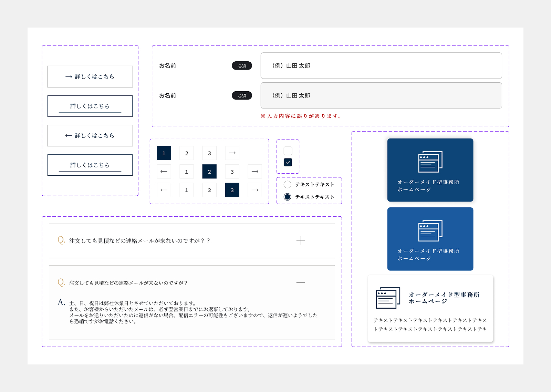The height and width of the screenshot is (392, 551).
Task: Select active page 1 in top pagination row
Action: [x=164, y=153]
